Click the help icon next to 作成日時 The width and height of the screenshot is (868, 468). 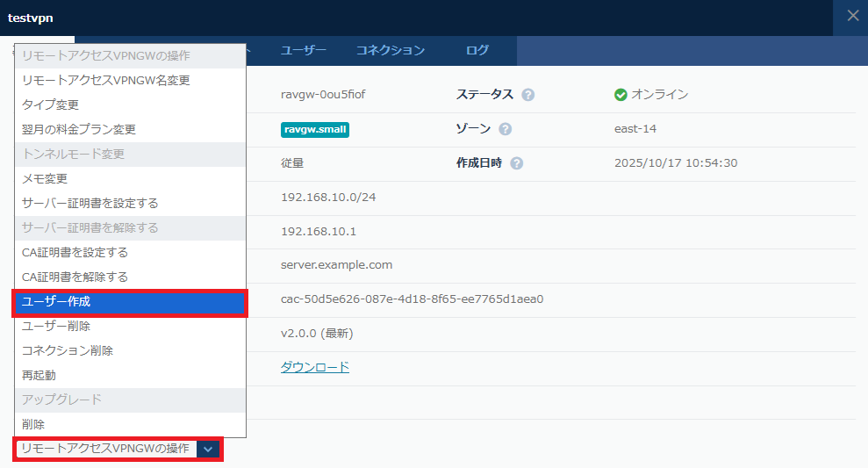tap(516, 163)
